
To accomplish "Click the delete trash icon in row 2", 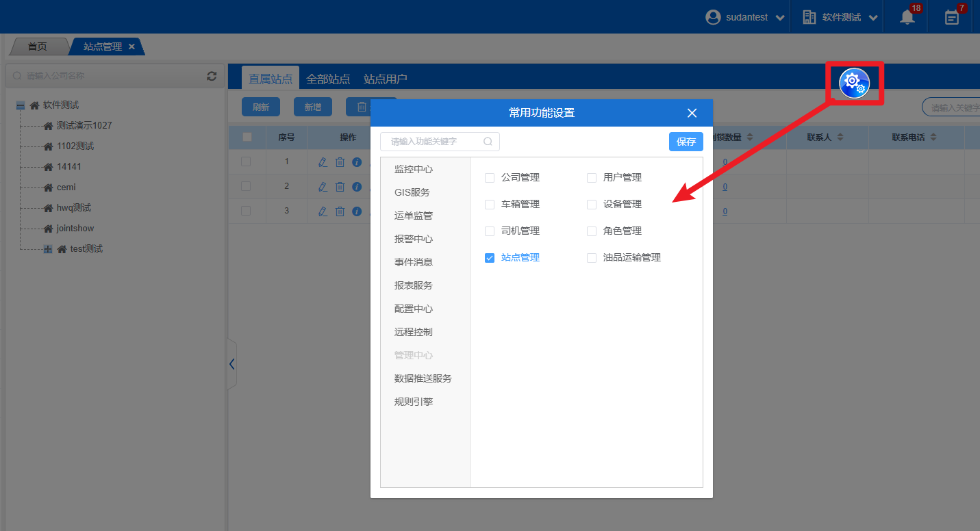I will coord(340,187).
